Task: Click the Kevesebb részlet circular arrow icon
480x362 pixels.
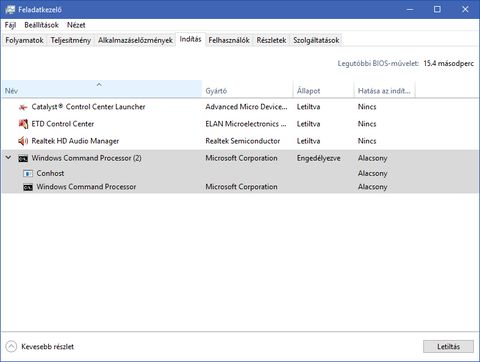Action: coord(11,347)
